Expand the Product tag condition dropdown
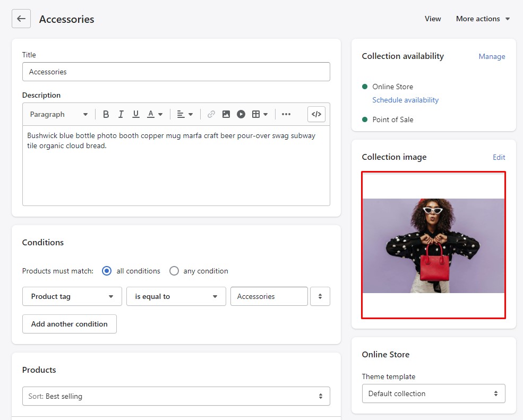 (72, 296)
